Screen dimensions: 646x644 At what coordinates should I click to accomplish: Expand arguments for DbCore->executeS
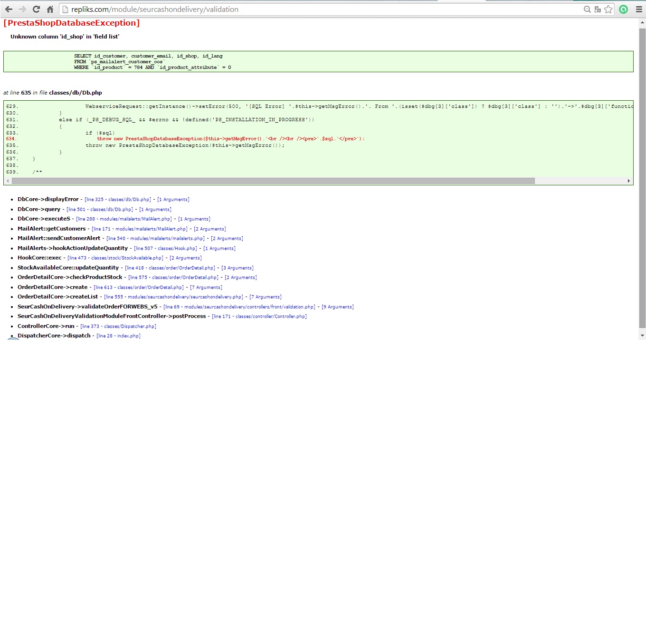(194, 219)
